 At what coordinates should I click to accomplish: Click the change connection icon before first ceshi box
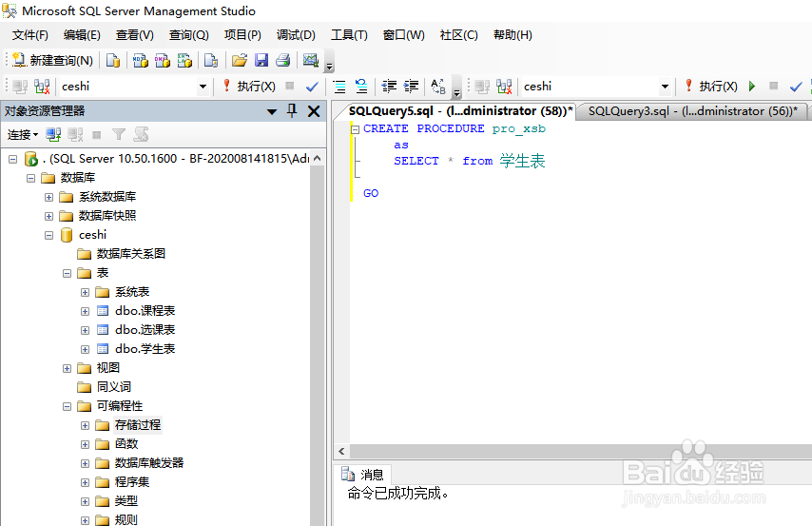[42, 87]
